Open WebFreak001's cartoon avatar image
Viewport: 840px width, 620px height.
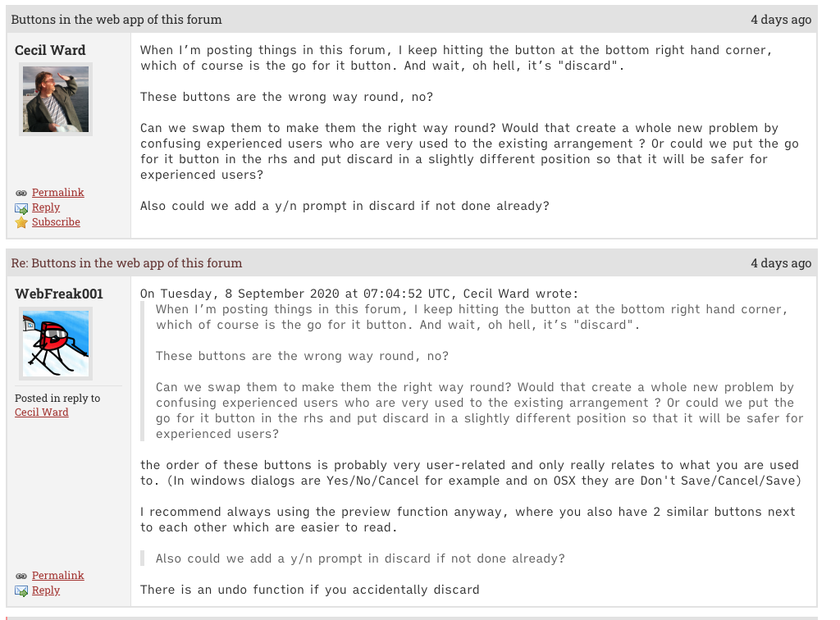(56, 343)
